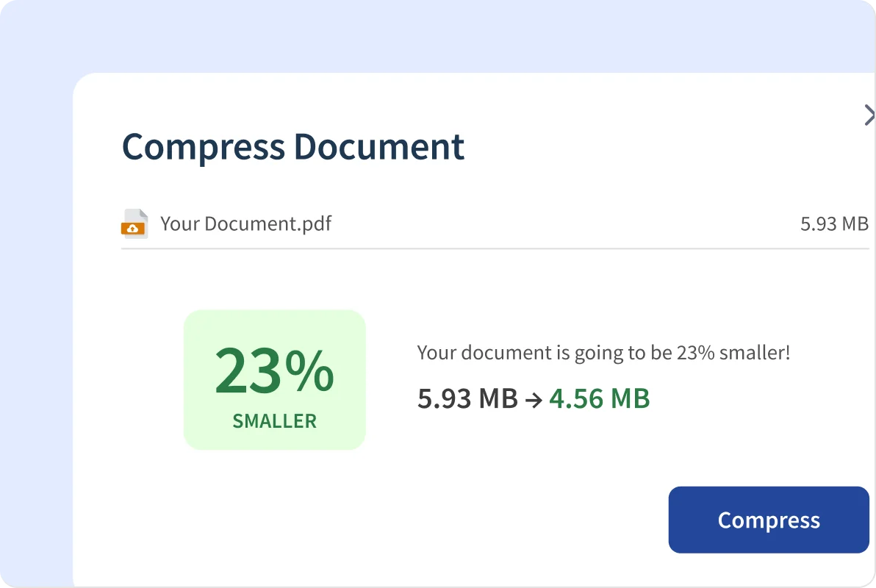This screenshot has height=588, width=876.
Task: Select the filename Your Document.pdf
Action: pos(246,223)
